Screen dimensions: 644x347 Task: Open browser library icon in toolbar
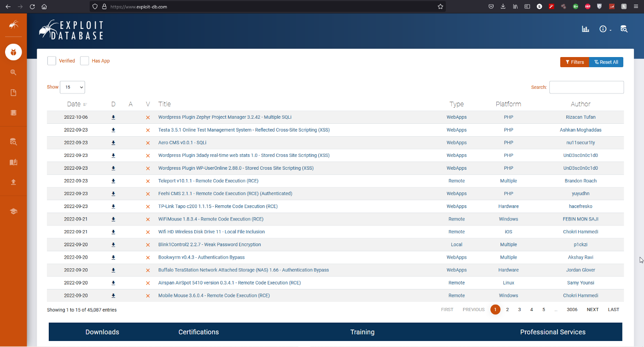click(x=515, y=6)
